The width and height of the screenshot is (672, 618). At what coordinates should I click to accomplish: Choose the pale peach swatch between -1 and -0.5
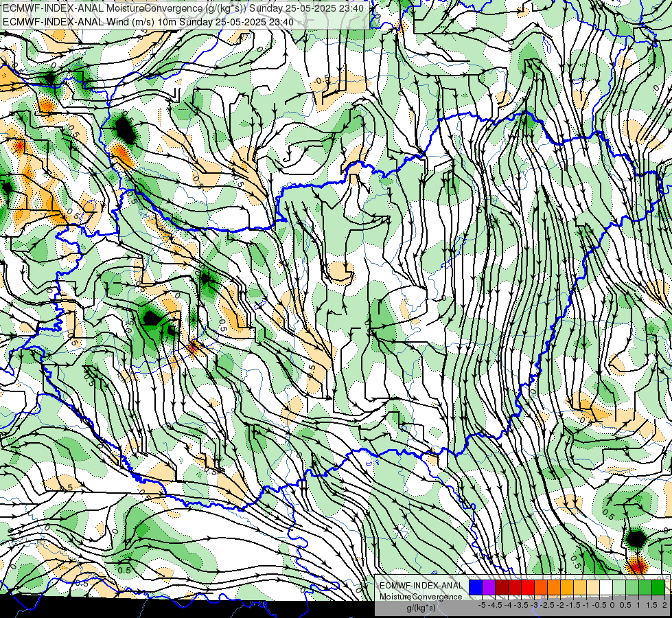[x=593, y=588]
